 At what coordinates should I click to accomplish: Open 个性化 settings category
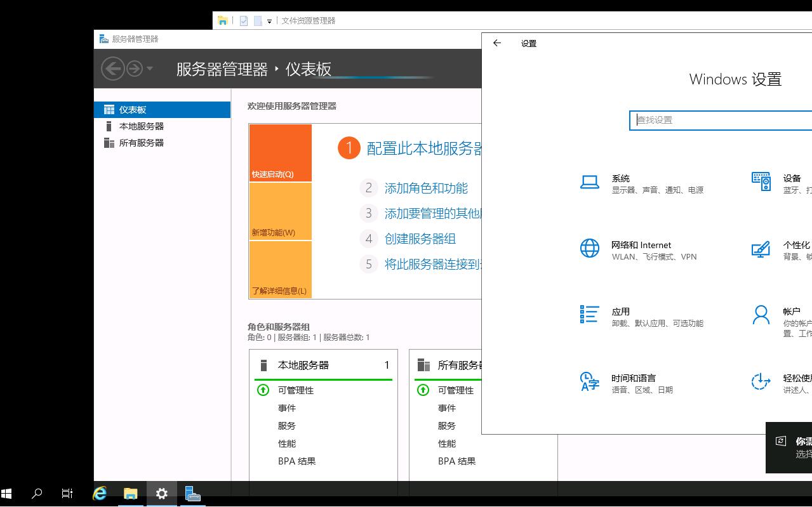point(782,250)
